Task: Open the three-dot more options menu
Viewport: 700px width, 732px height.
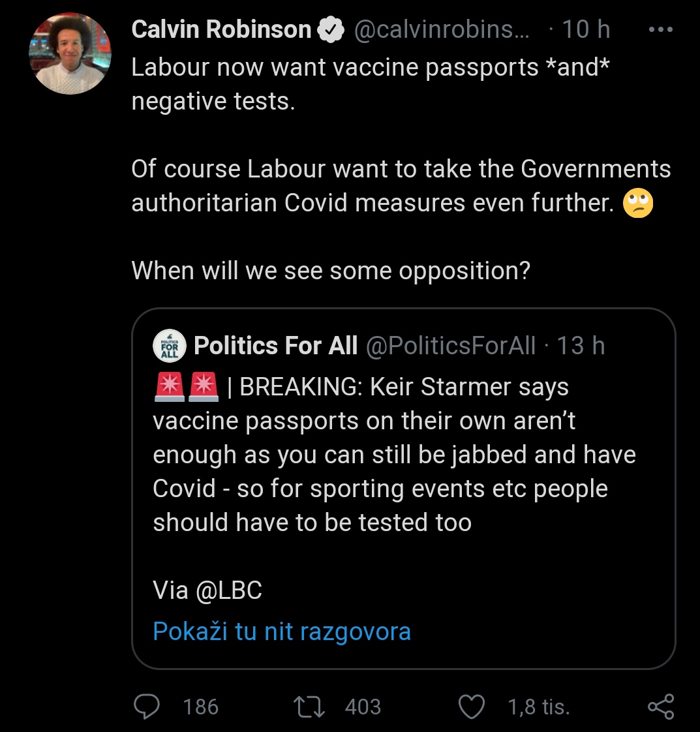Action: pyautogui.click(x=661, y=29)
